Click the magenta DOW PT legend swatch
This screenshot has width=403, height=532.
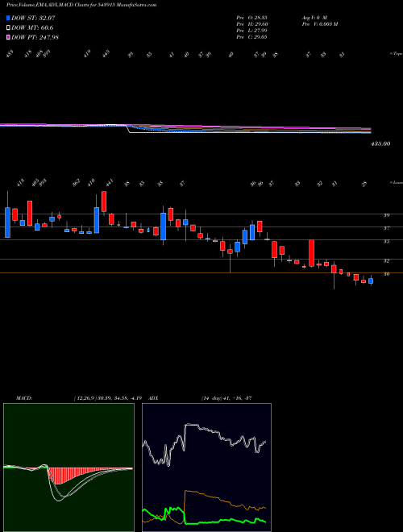click(x=8, y=37)
